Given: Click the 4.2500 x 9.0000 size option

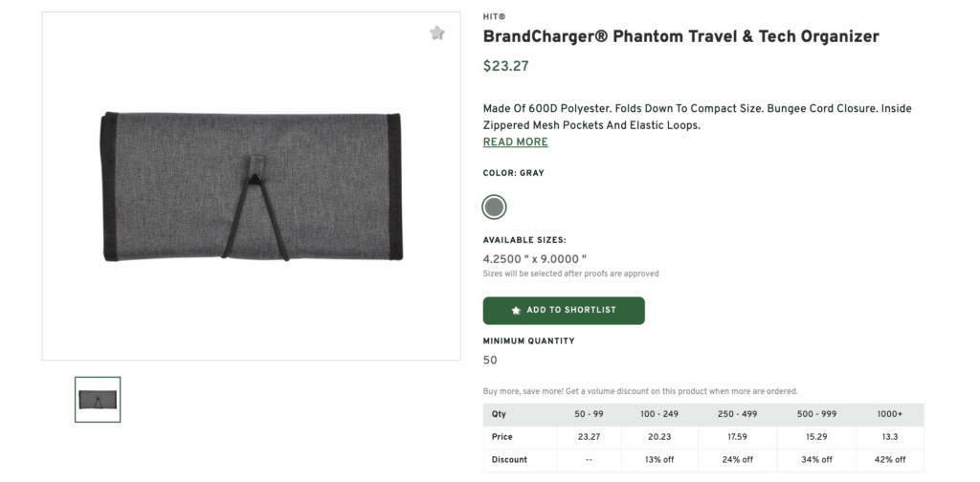Looking at the screenshot, I should 534,258.
